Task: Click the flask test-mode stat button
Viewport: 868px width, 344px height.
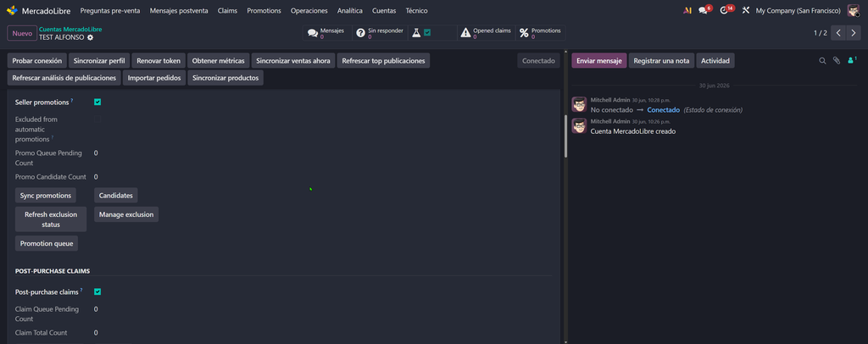Action: [x=433, y=33]
